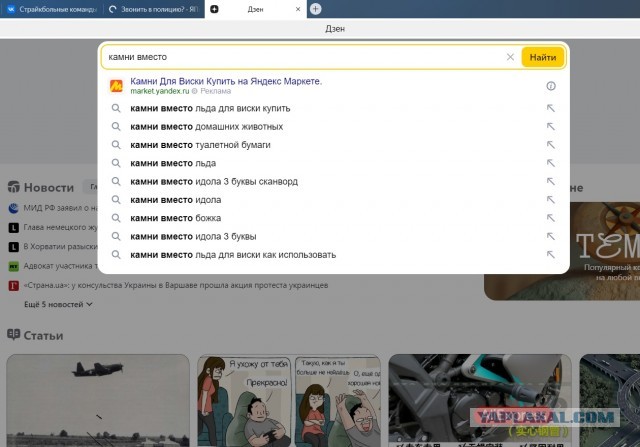Screen dimensions: 640x447
Task: Click the fill arrow next to 'туалетной бумаги'
Action: pos(551,145)
